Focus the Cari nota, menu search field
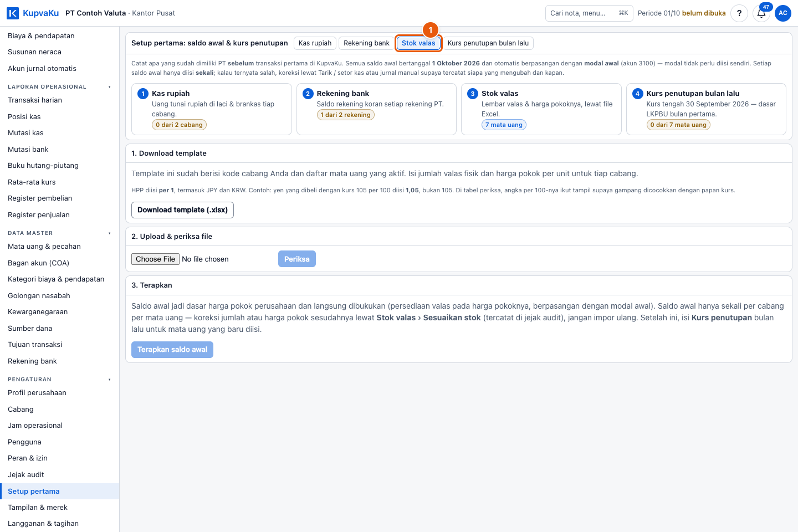 point(589,13)
